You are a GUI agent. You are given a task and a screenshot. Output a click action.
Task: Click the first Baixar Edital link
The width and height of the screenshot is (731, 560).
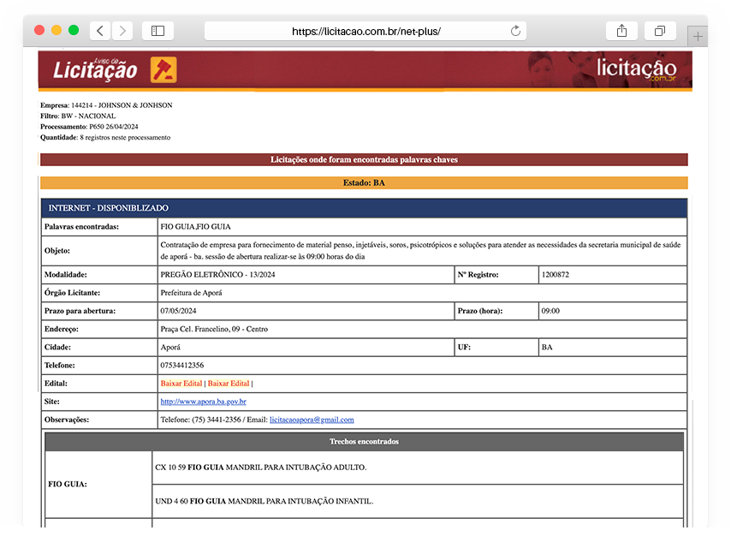pyautogui.click(x=181, y=384)
